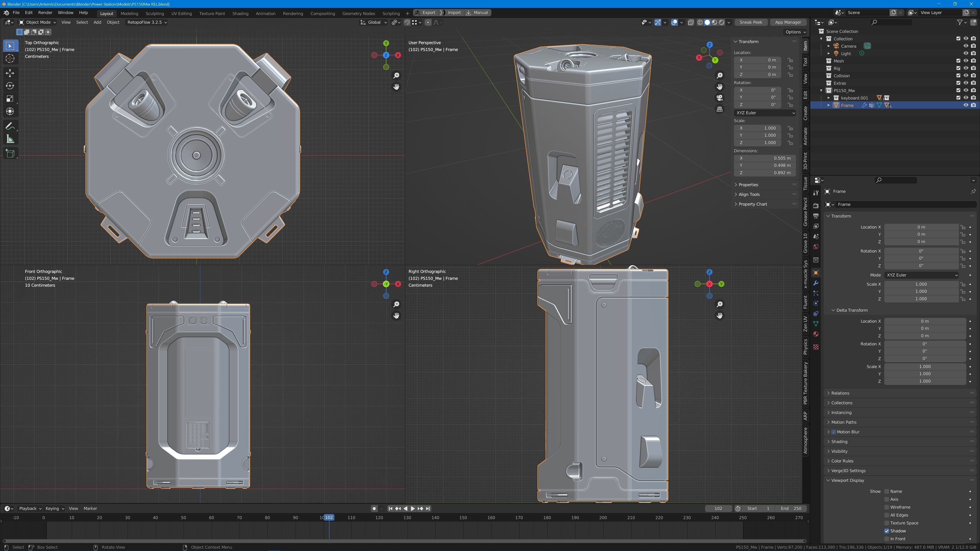
Task: Click the Options button
Action: tap(795, 32)
